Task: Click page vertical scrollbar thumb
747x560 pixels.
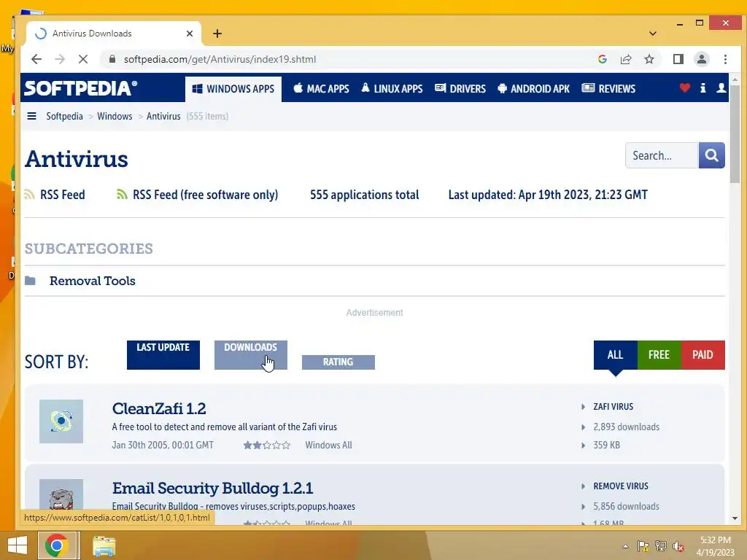Action: click(x=735, y=134)
